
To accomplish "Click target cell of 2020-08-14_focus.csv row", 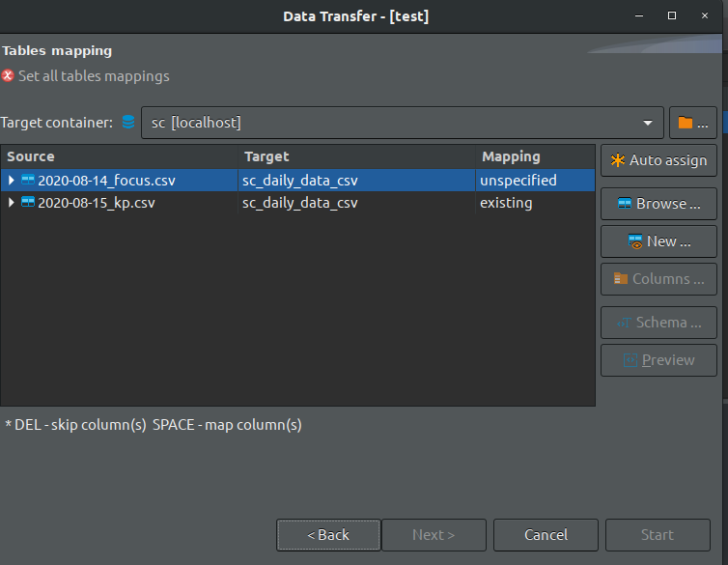I will point(356,181).
